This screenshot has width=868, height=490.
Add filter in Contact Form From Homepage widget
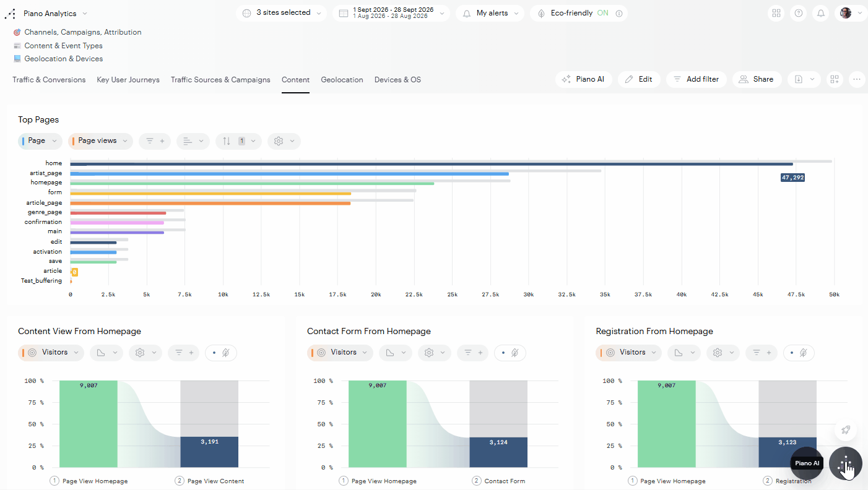(x=473, y=353)
